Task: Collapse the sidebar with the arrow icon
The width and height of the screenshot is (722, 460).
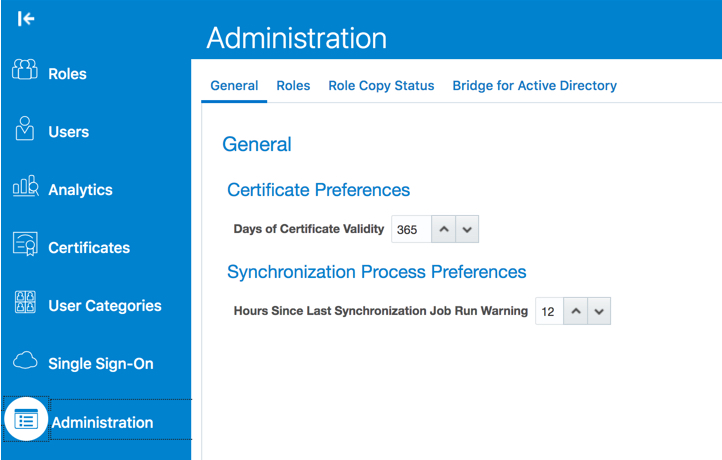Action: pos(27,18)
